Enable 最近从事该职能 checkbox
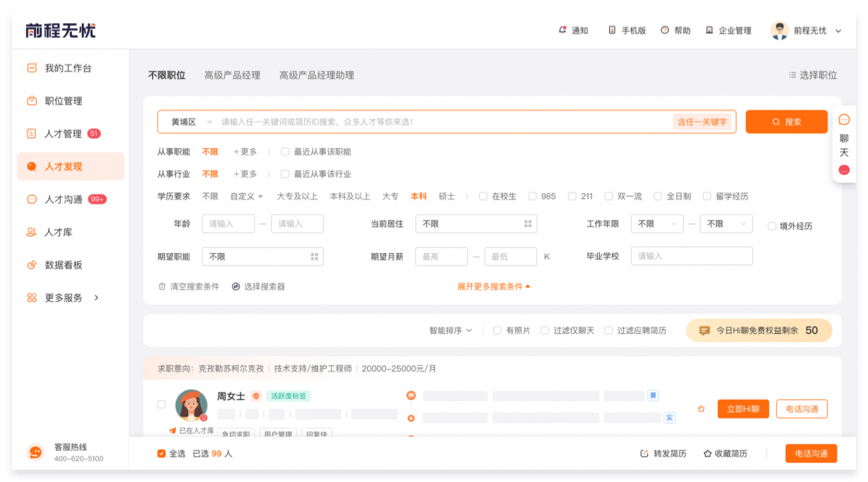868x482 pixels. coord(285,152)
